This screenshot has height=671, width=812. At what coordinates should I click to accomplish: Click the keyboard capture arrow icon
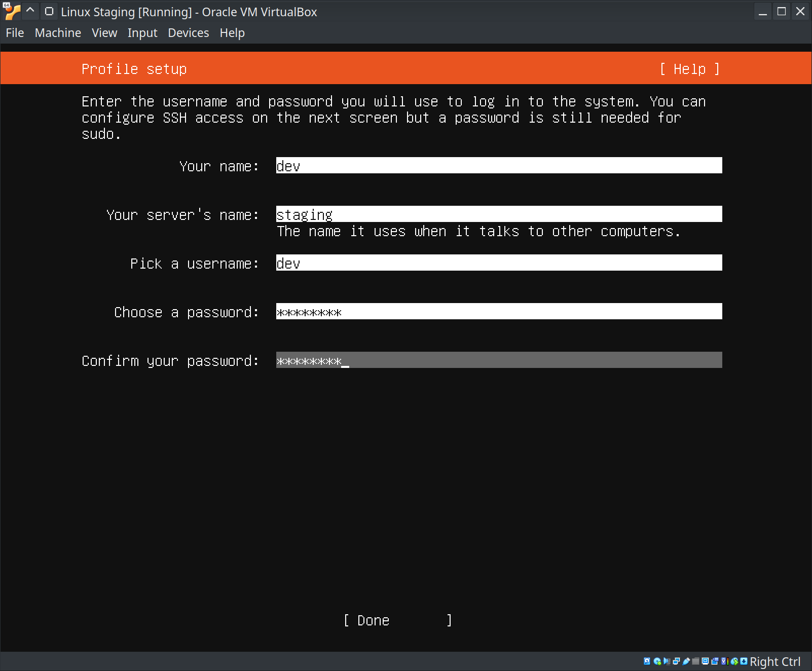point(744,661)
